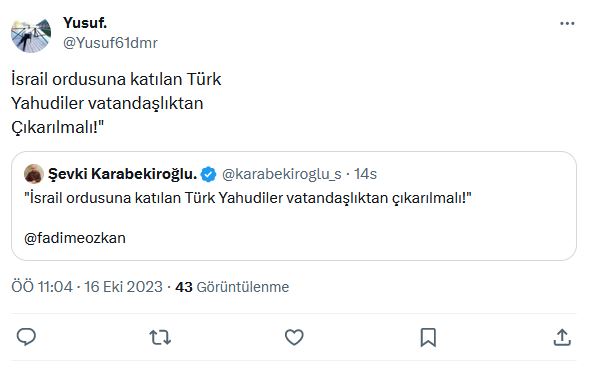Click the share upload icon
This screenshot has height=369, width=591.
pos(562,337)
